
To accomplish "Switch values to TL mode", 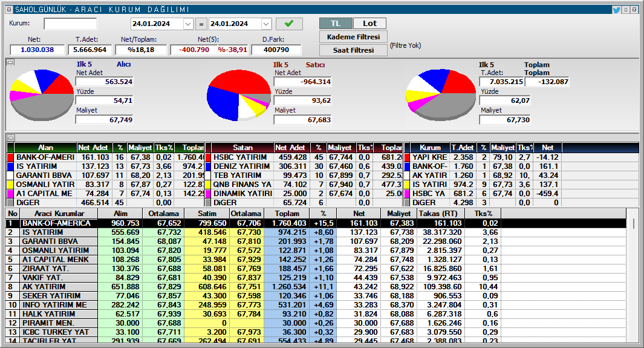I will (336, 24).
